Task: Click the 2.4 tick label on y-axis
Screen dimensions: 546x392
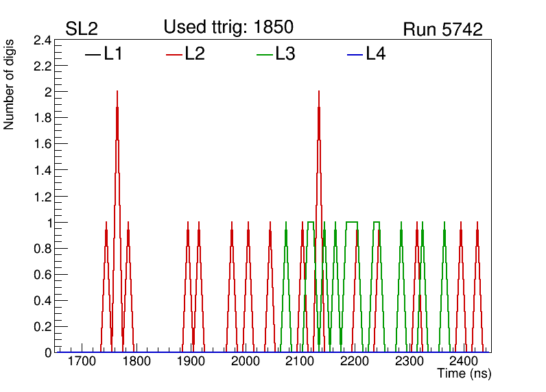Action: click(43, 40)
